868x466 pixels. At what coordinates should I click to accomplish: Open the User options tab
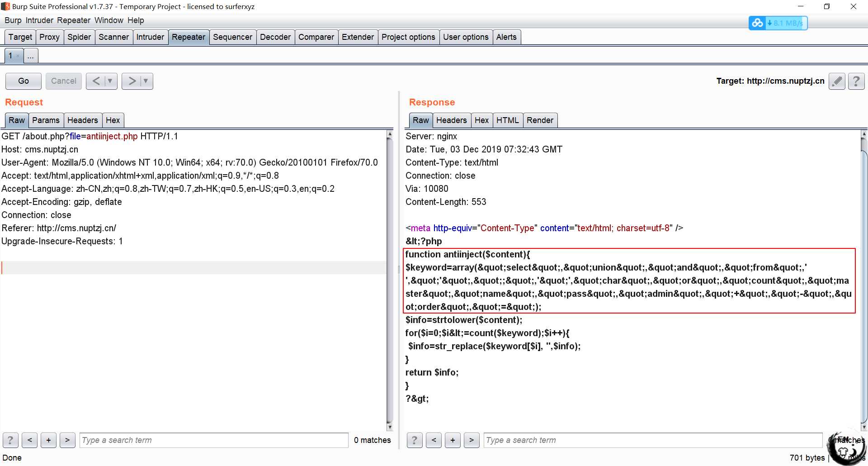click(x=466, y=37)
